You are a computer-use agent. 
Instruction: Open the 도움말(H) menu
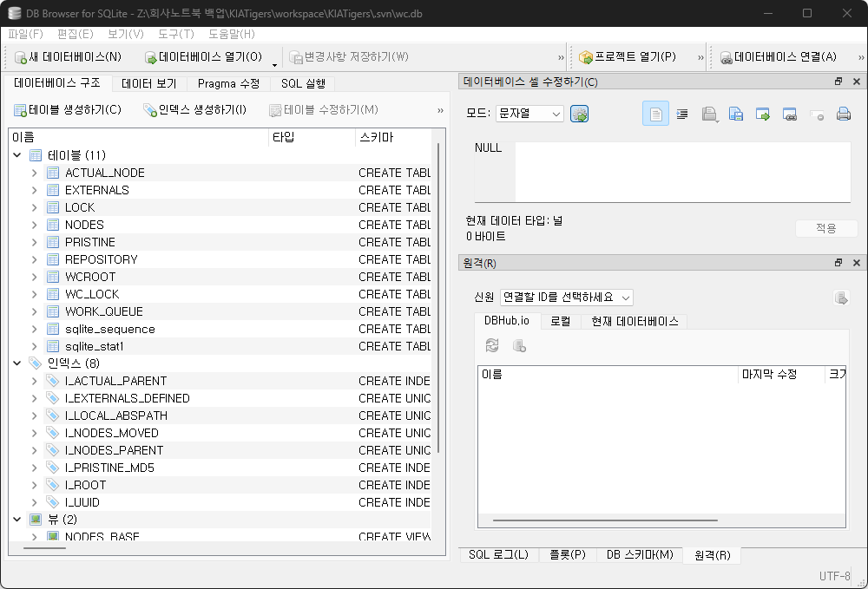pyautogui.click(x=232, y=35)
